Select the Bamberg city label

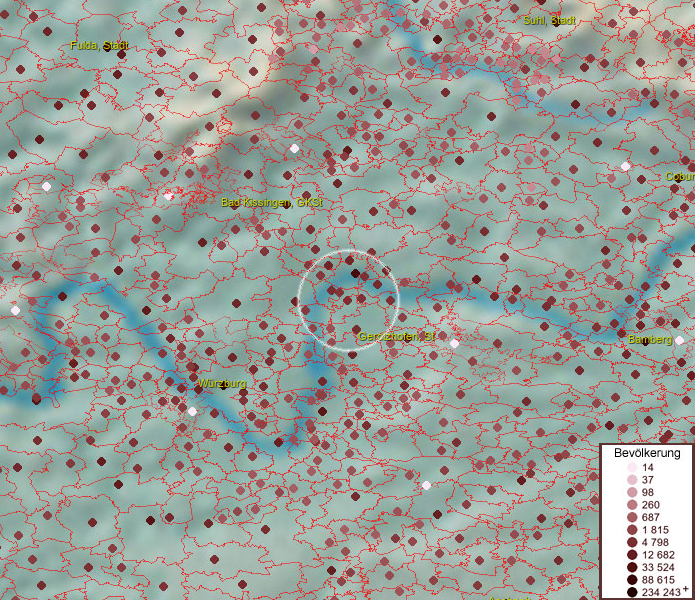pos(650,340)
